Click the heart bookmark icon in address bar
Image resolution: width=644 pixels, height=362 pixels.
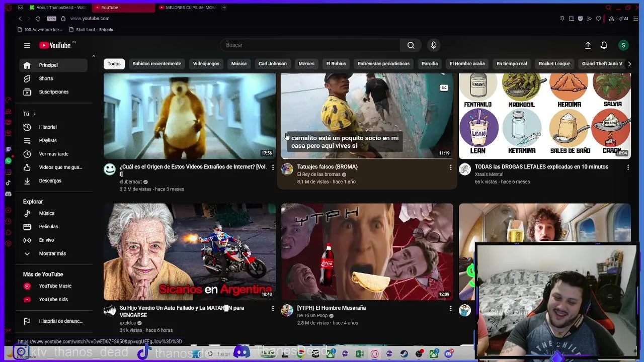click(x=599, y=19)
